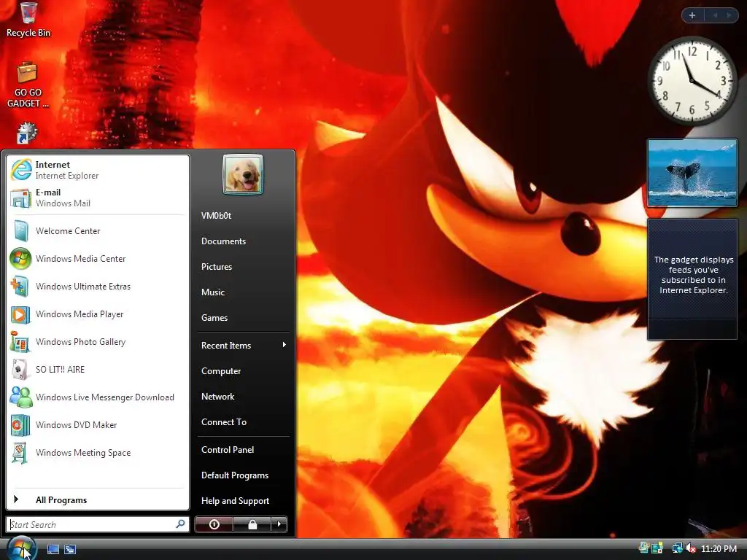Open Music from Start menu
This screenshot has width=747, height=560.
[x=243, y=292]
